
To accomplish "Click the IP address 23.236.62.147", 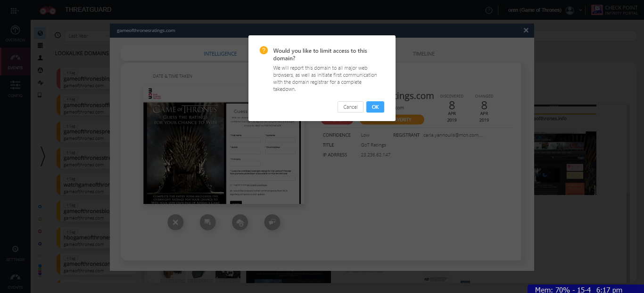I will 375,155.
